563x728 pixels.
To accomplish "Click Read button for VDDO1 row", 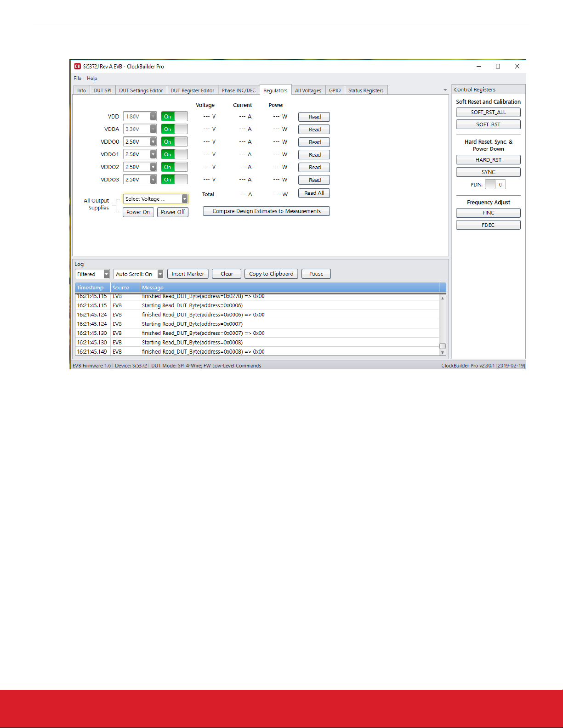I will [x=314, y=155].
